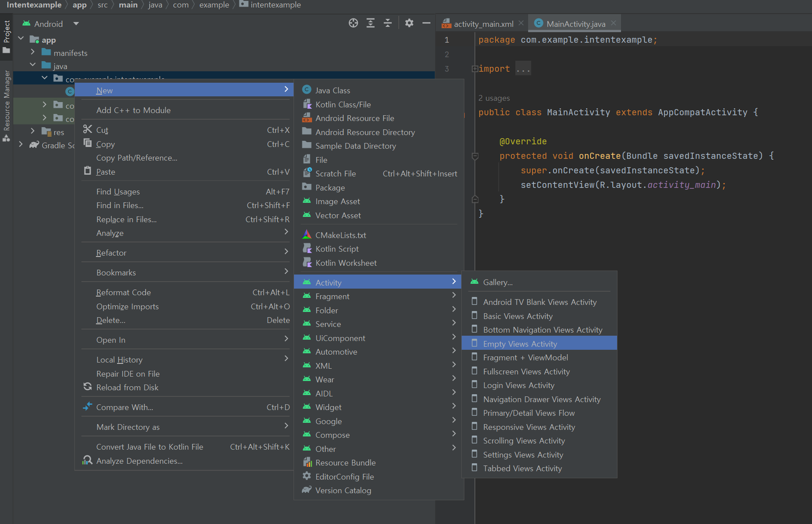Switch to the MainActivity.java tab
Viewport: 812px width, 524px height.
(576, 24)
